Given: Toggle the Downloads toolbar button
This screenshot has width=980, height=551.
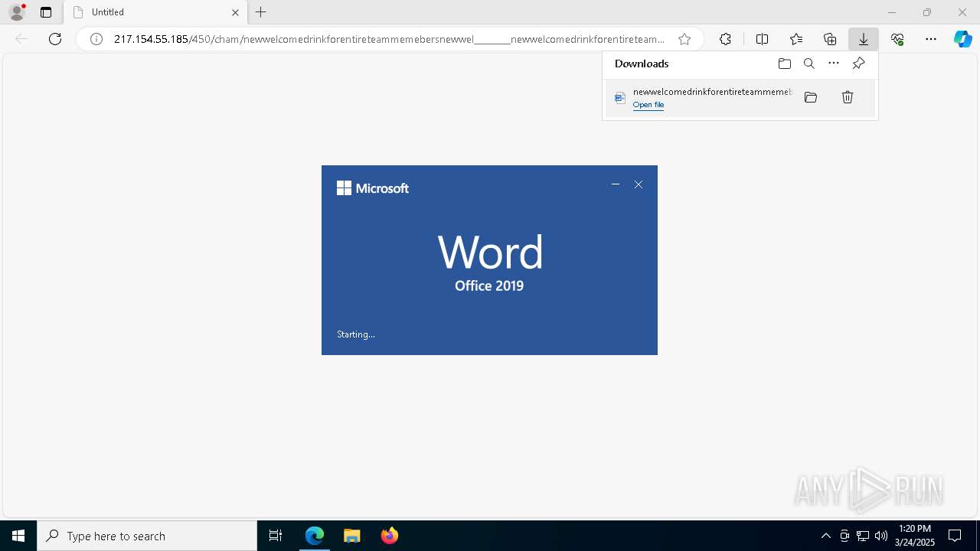Looking at the screenshot, I should (x=863, y=39).
